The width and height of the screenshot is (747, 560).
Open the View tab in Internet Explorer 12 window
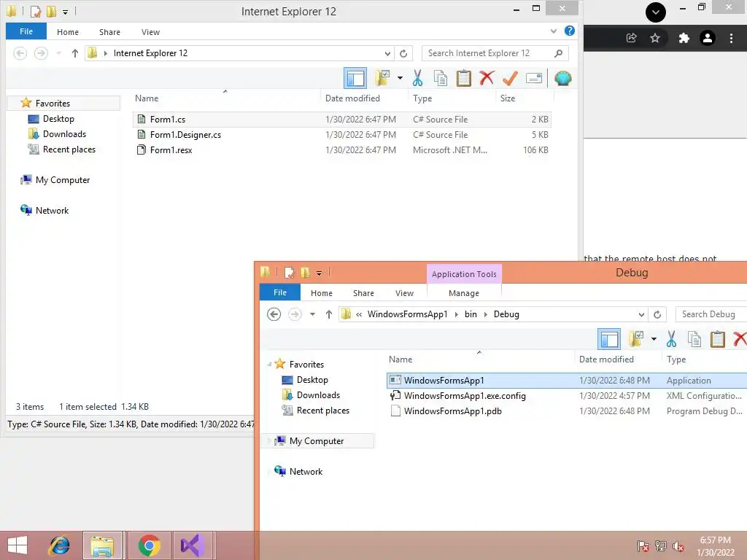(150, 32)
